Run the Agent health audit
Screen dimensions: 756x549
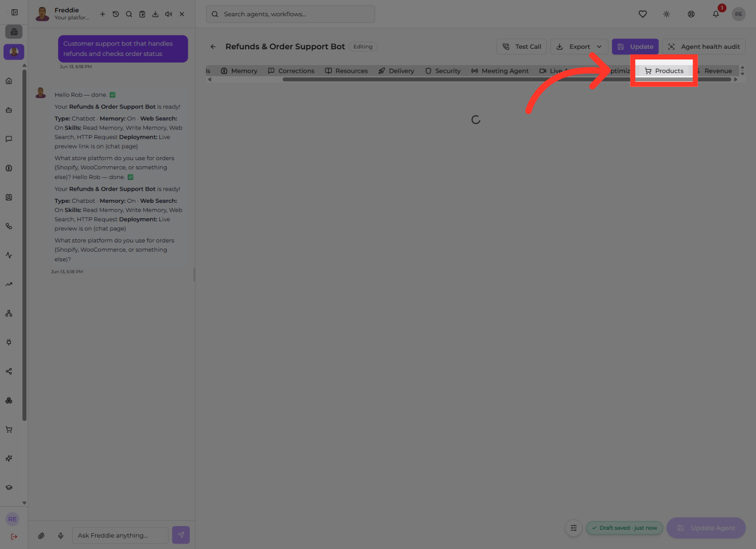click(704, 47)
